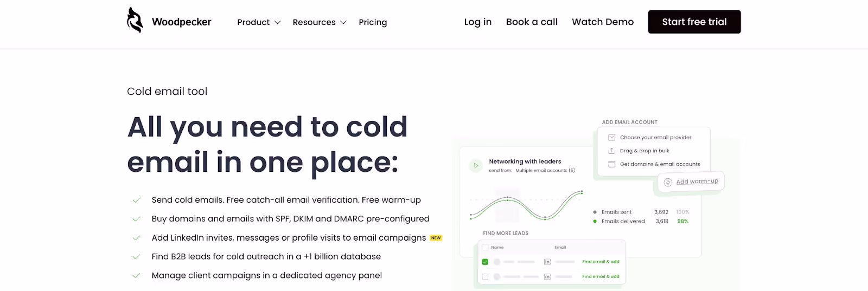The image size is (868, 291).
Task: Click the Cold email tool label
Action: (167, 92)
